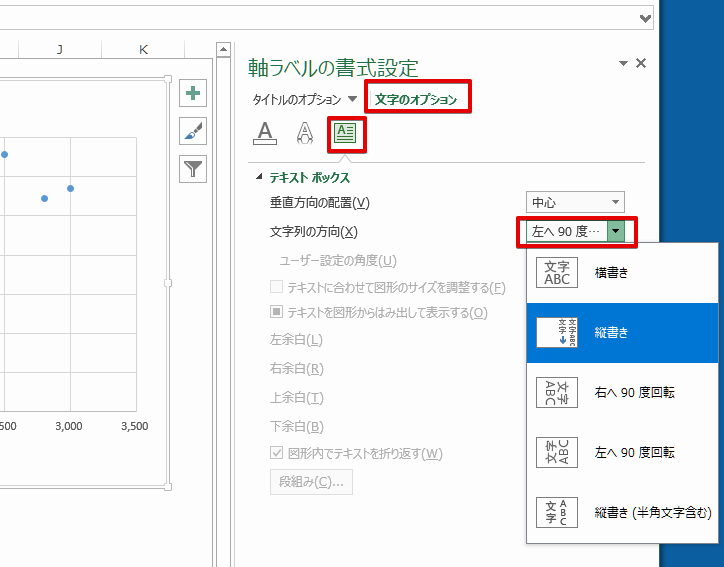724x567 pixels.
Task: Click the 上余白(T) label
Action: click(296, 398)
